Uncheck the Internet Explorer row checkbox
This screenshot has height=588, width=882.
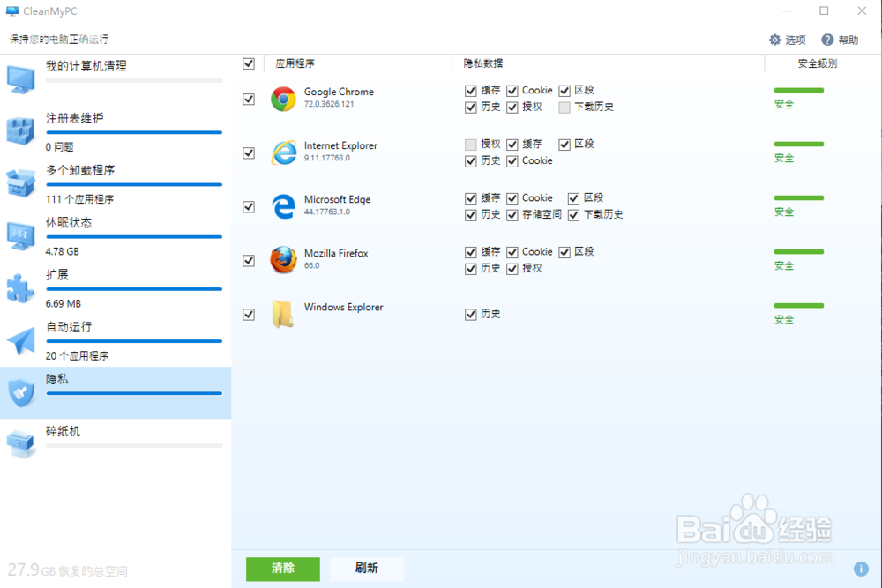pyautogui.click(x=249, y=153)
